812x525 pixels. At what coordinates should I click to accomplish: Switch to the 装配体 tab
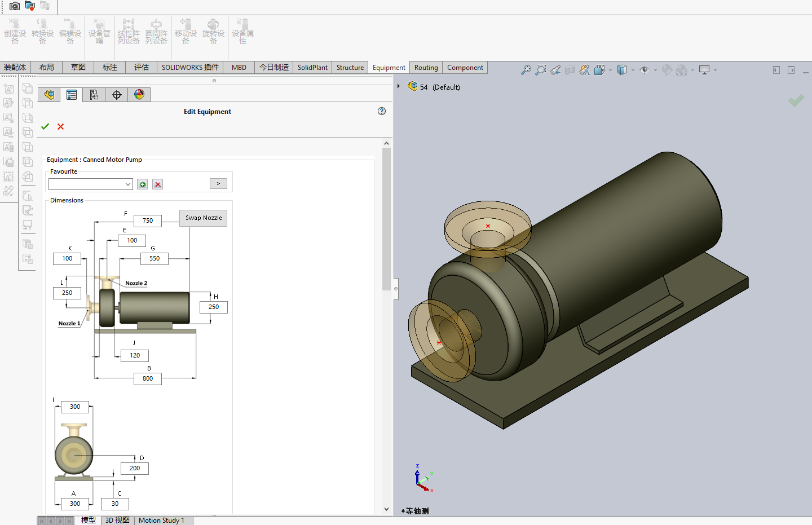[x=15, y=67]
